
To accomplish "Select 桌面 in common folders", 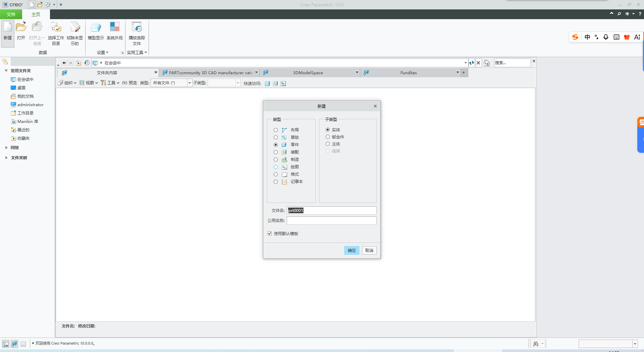I will [x=21, y=88].
